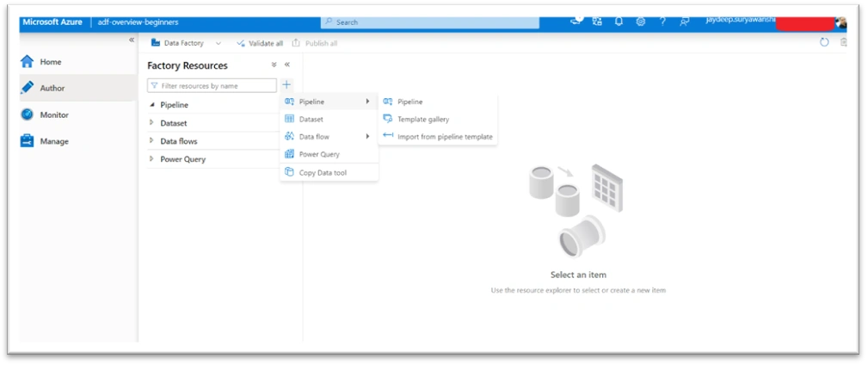Image resolution: width=868 pixels, height=365 pixels.
Task: Open the help question mark icon
Action: [x=662, y=22]
